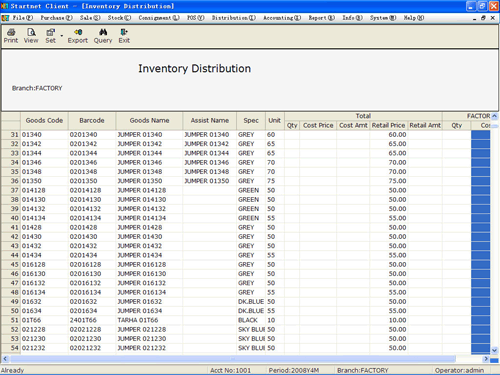This screenshot has height=375, width=500.
Task: Open the Distribution menu
Action: [x=234, y=18]
